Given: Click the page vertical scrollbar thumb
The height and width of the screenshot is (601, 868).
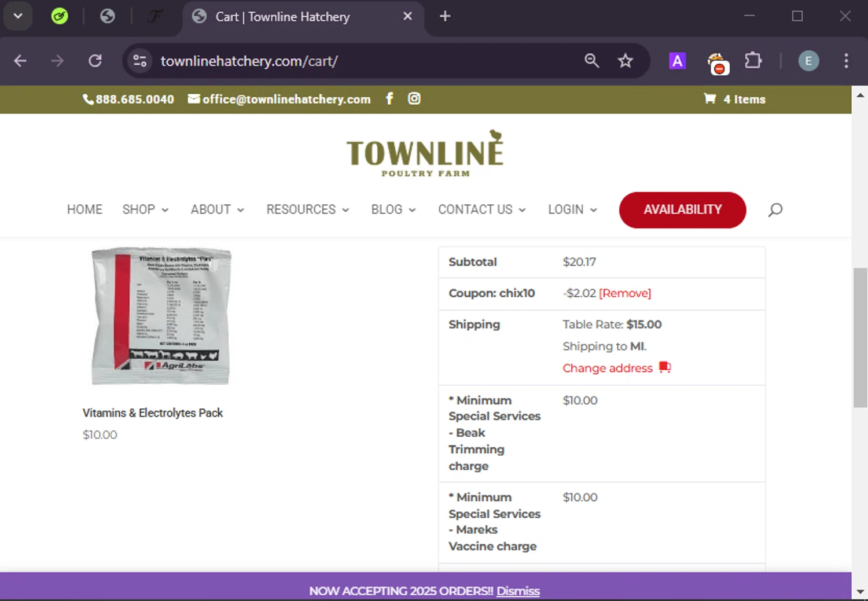Looking at the screenshot, I should click(x=860, y=338).
